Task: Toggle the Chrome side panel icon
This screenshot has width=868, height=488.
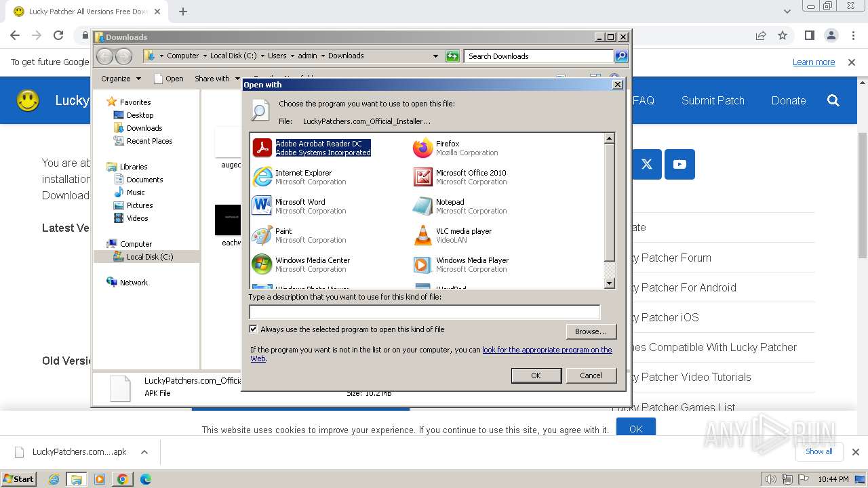Action: (x=810, y=35)
